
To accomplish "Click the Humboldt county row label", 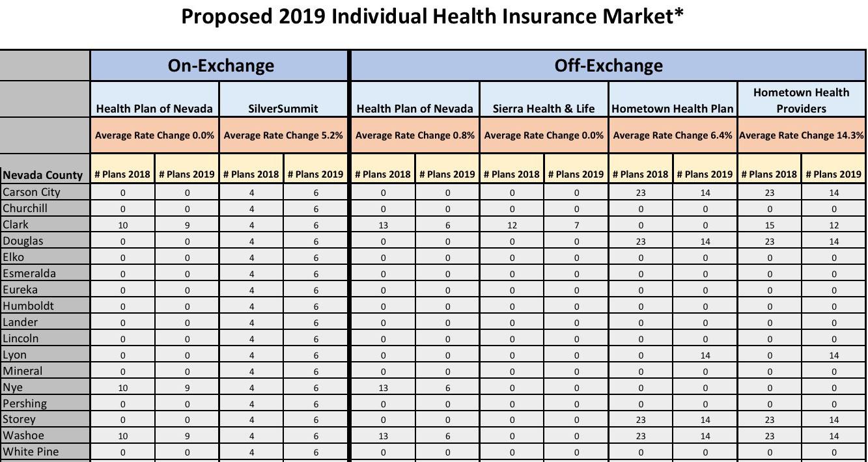I will click(29, 306).
